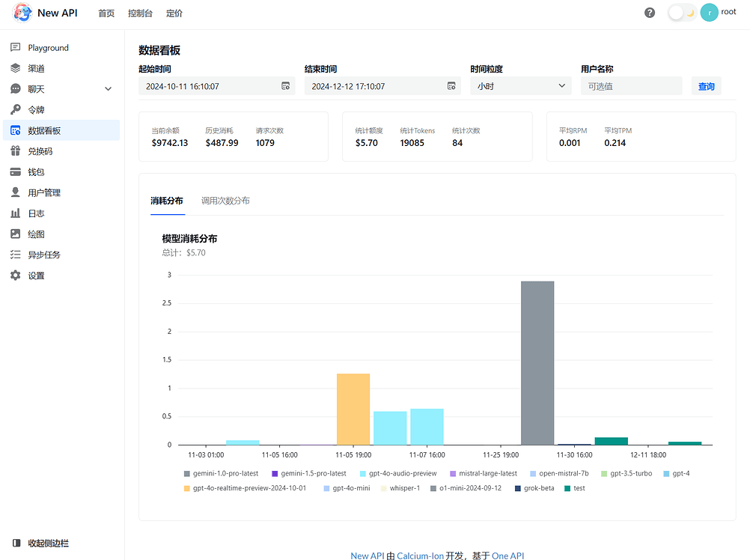Toggle the gemini-1.5-pro-latest legend swatch
Viewport: 750px width, 560px height.
coord(275,473)
